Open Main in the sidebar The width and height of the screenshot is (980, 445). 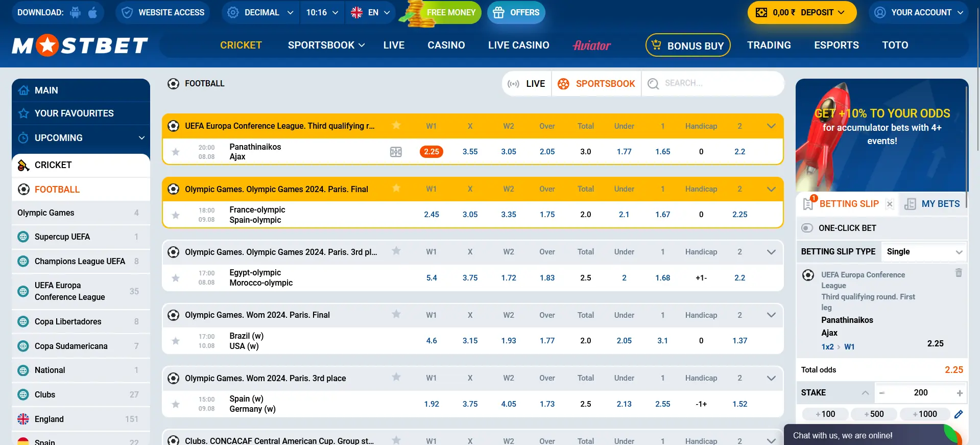tap(81, 90)
